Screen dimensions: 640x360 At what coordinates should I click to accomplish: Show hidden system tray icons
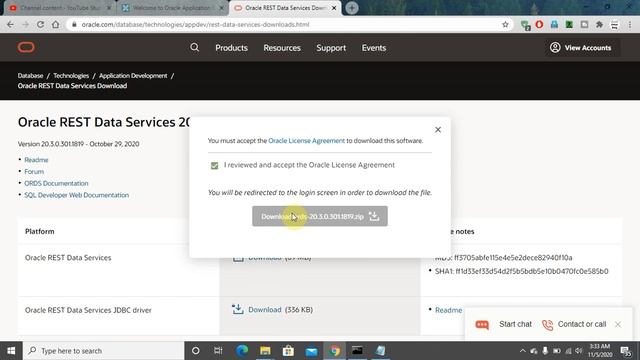tap(523, 351)
